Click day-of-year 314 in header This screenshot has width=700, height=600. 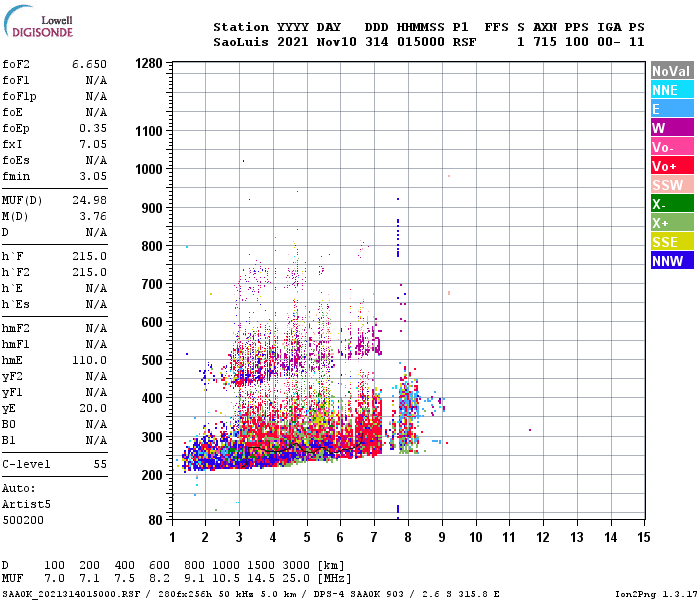click(x=377, y=42)
